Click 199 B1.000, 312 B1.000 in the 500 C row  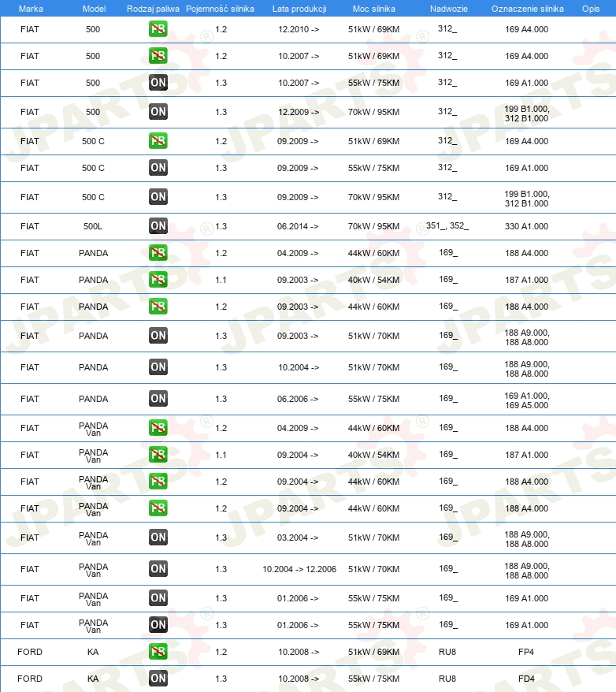coord(527,199)
